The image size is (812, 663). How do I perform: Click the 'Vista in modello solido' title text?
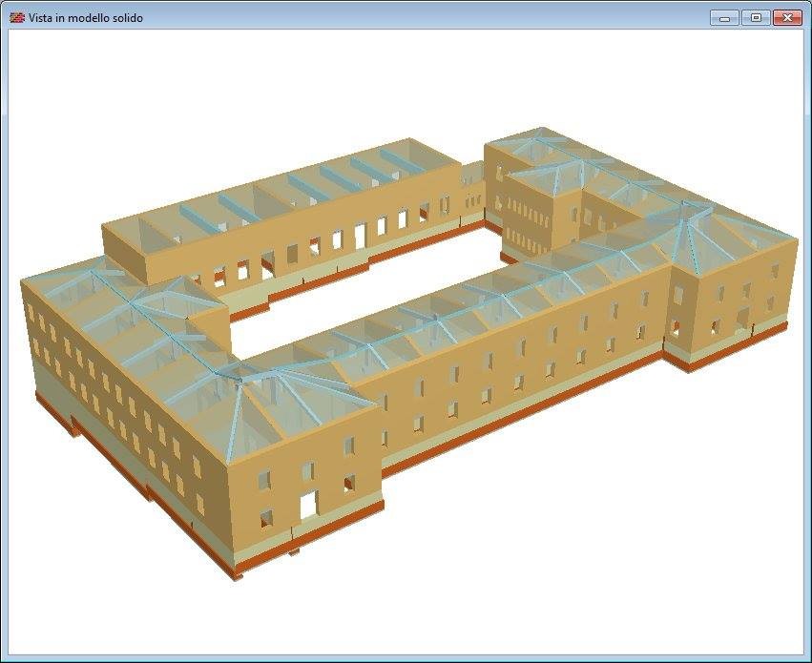click(86, 18)
